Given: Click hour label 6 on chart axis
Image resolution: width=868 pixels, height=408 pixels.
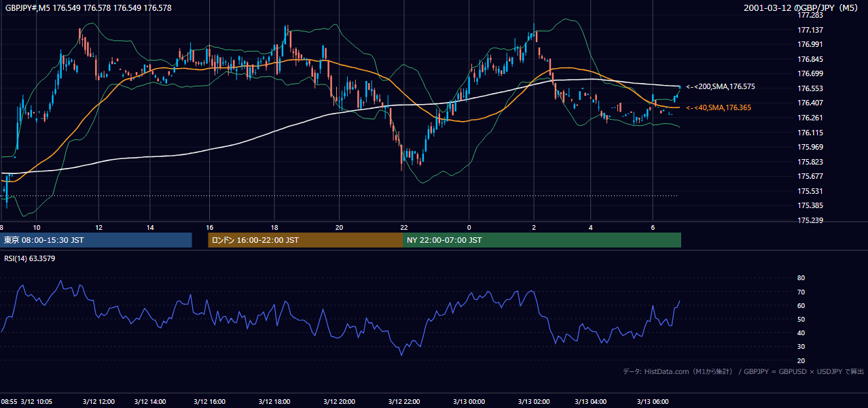Looking at the screenshot, I should point(653,227).
